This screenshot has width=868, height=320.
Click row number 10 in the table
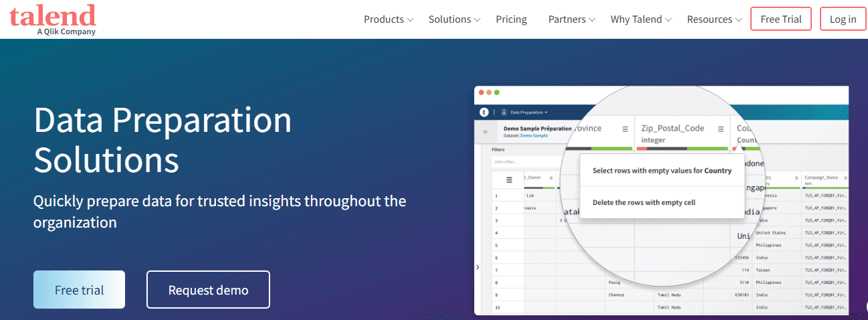click(497, 307)
